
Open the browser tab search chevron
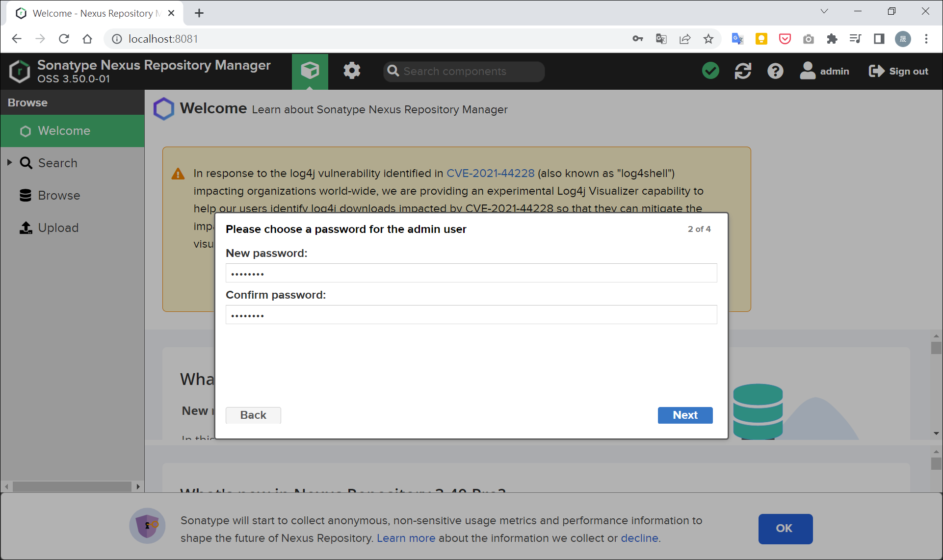coord(824,11)
